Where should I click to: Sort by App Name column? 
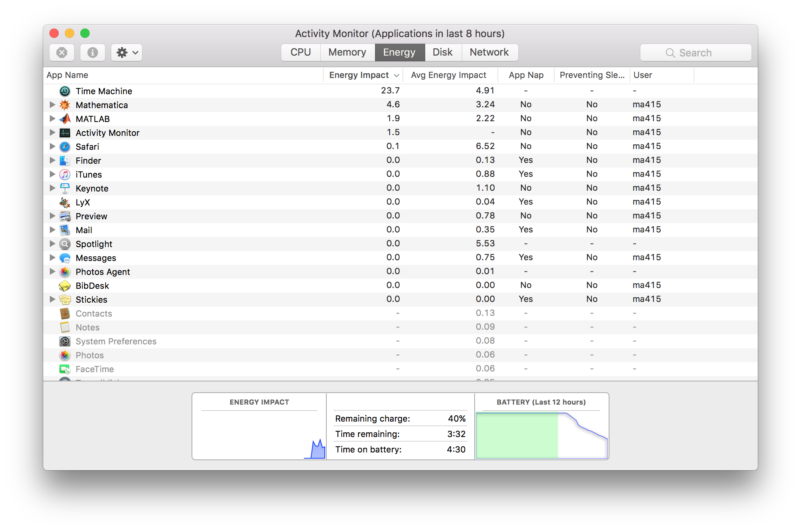coord(183,75)
